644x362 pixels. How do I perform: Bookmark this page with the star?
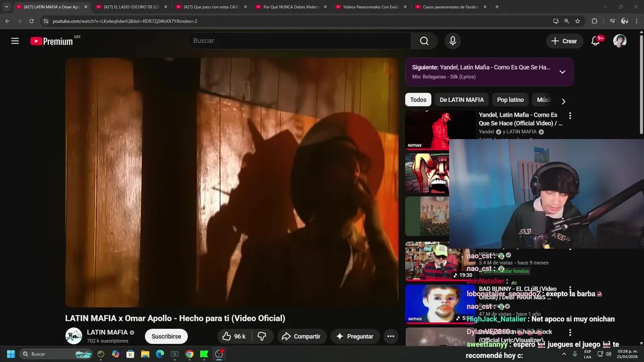(578, 21)
